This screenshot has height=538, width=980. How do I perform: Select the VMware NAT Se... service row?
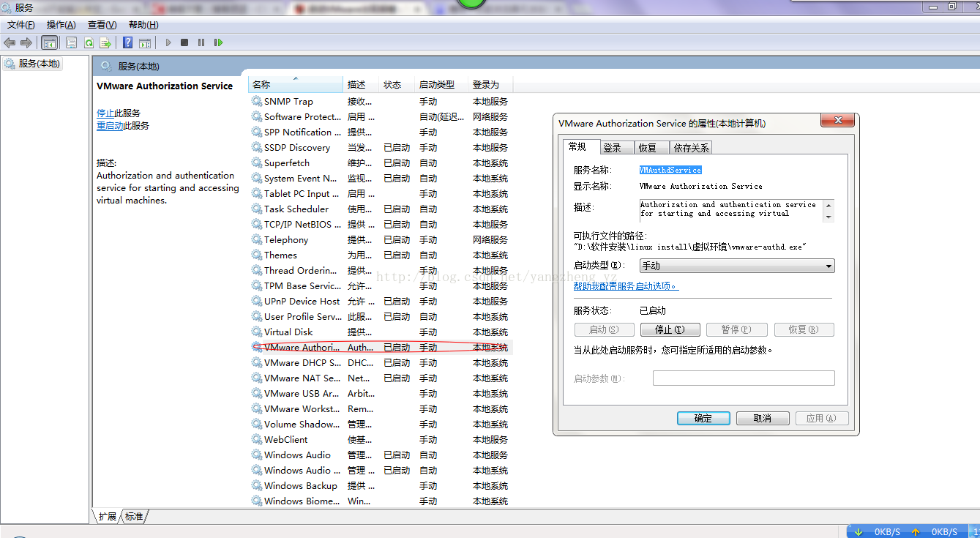381,378
